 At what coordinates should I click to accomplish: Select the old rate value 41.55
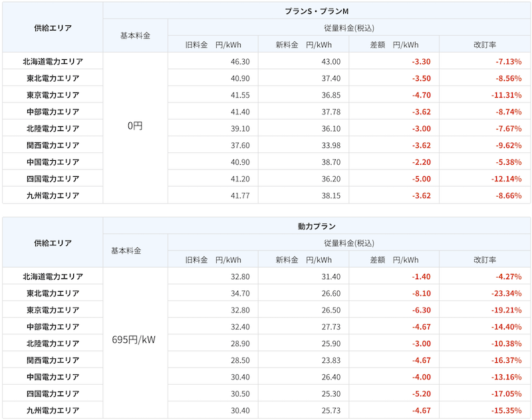pos(240,95)
